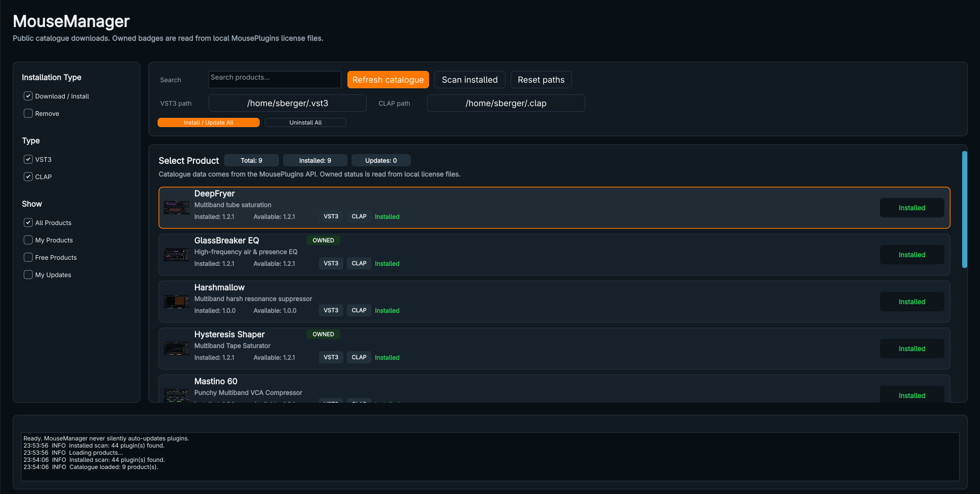Open the Hysteresis Shaper plugin thumbnail
The height and width of the screenshot is (494, 980).
pos(177,349)
